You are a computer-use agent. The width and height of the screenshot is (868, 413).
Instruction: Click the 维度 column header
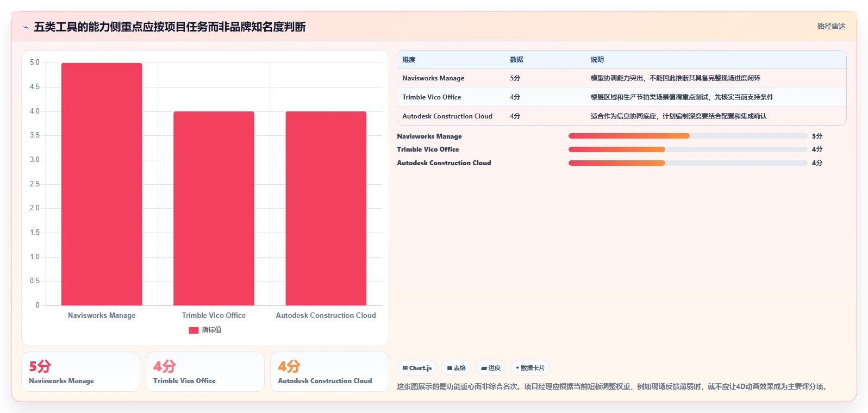click(x=409, y=60)
